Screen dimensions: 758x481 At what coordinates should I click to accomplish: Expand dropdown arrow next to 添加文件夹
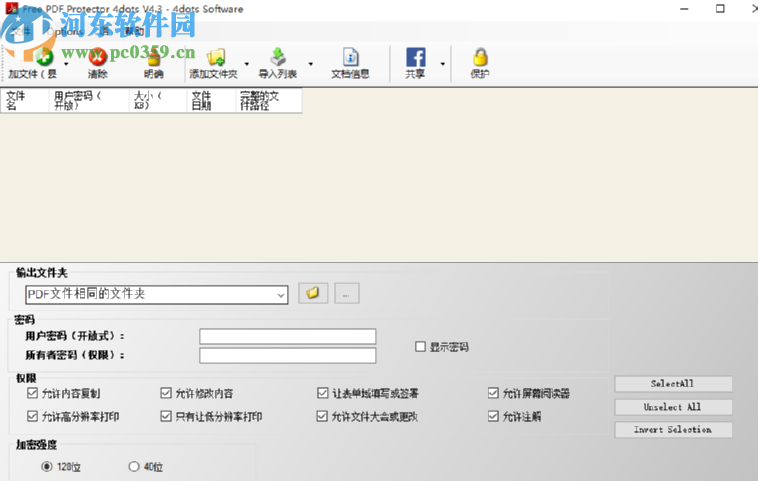247,64
